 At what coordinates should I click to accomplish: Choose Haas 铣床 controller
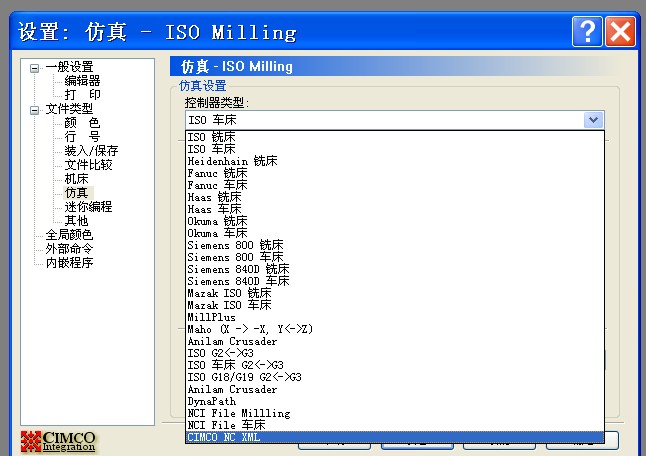395,197
